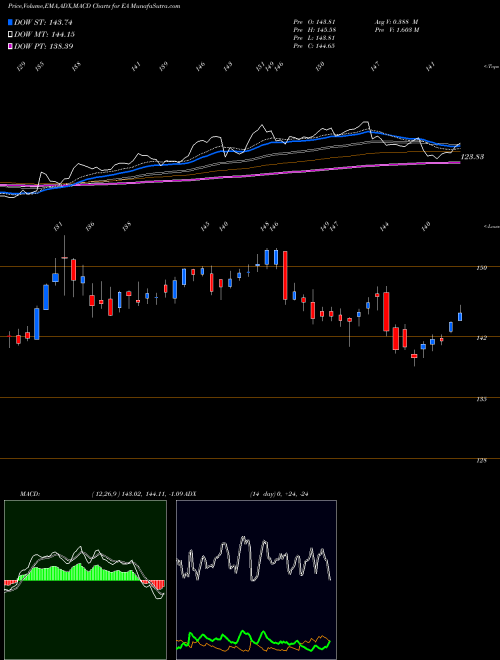Viewport: 500px width, 660px height.
Task: Click the 142 price axis label
Action: [484, 338]
